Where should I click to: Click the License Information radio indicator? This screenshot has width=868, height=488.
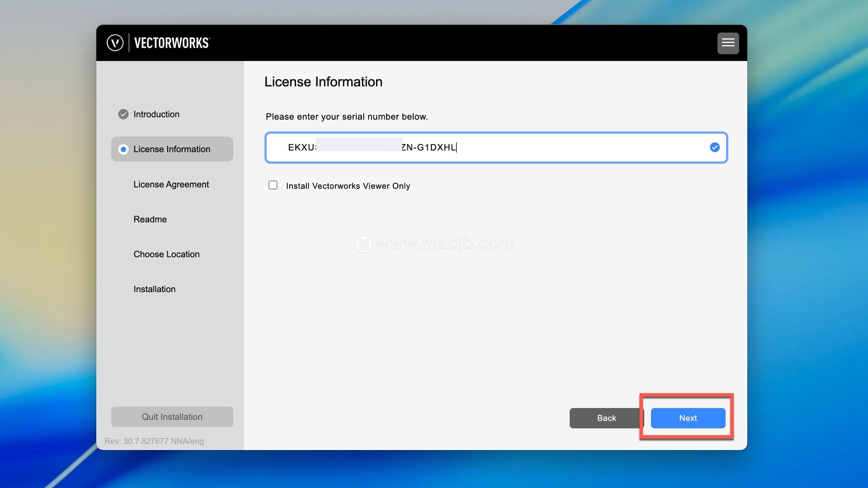[x=123, y=150]
